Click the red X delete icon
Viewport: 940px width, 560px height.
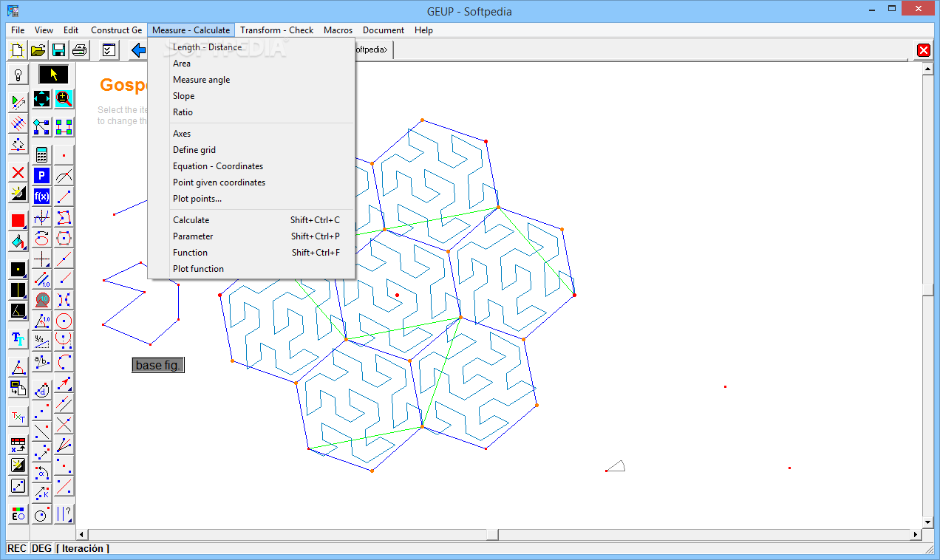click(18, 173)
